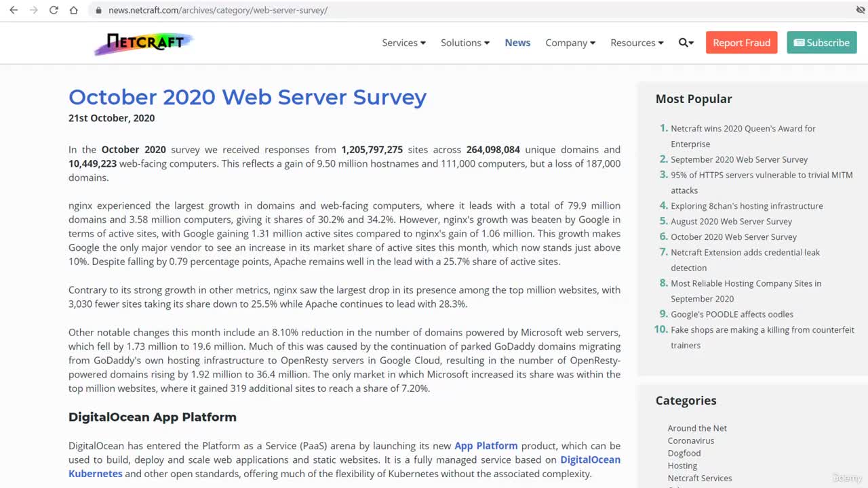This screenshot has height=488, width=868.
Task: Click the browser forward arrow
Action: click(x=34, y=10)
